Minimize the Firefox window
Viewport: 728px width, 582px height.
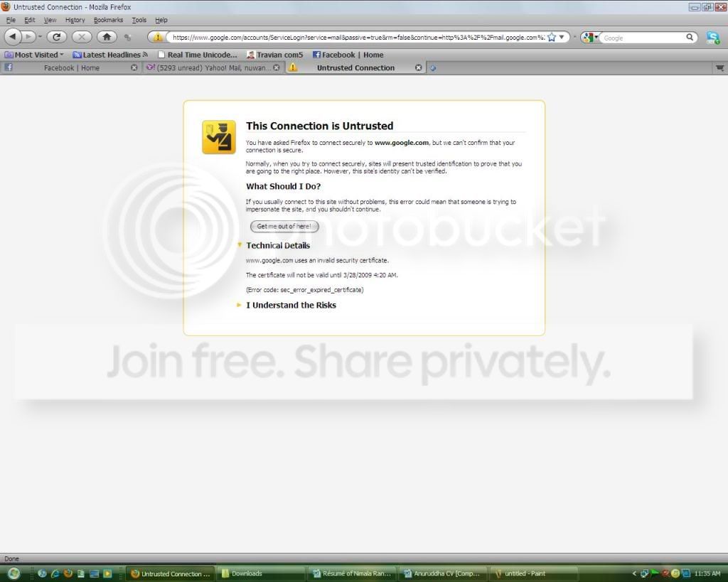click(x=695, y=7)
